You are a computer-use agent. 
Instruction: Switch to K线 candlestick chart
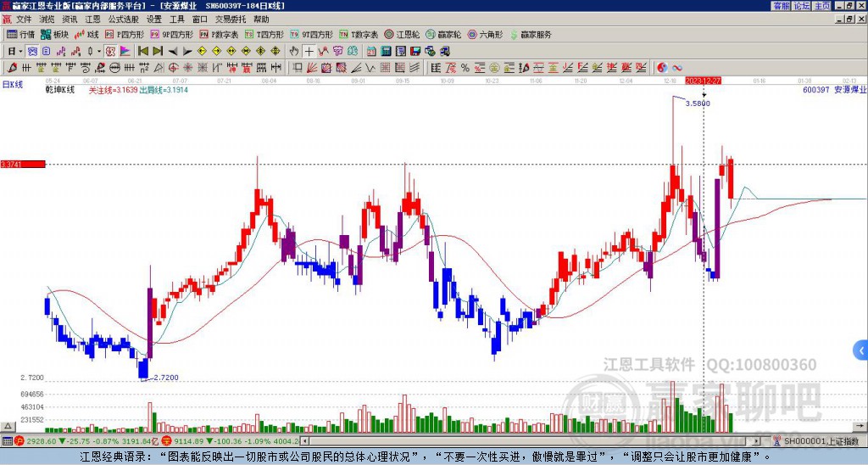coord(87,34)
